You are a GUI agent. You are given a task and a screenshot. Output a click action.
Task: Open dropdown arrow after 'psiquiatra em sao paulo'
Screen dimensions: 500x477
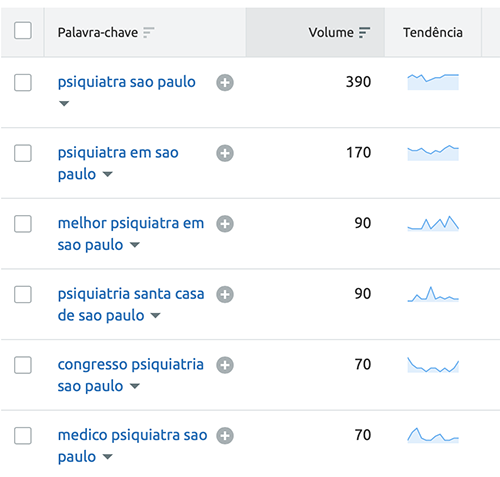(x=108, y=174)
